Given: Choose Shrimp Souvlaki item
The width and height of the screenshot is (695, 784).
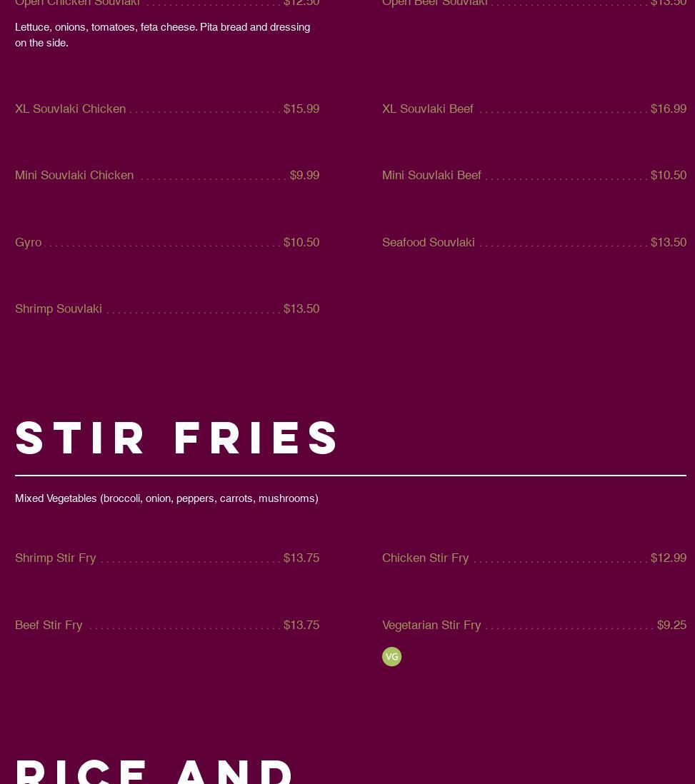Looking at the screenshot, I should (59, 308).
